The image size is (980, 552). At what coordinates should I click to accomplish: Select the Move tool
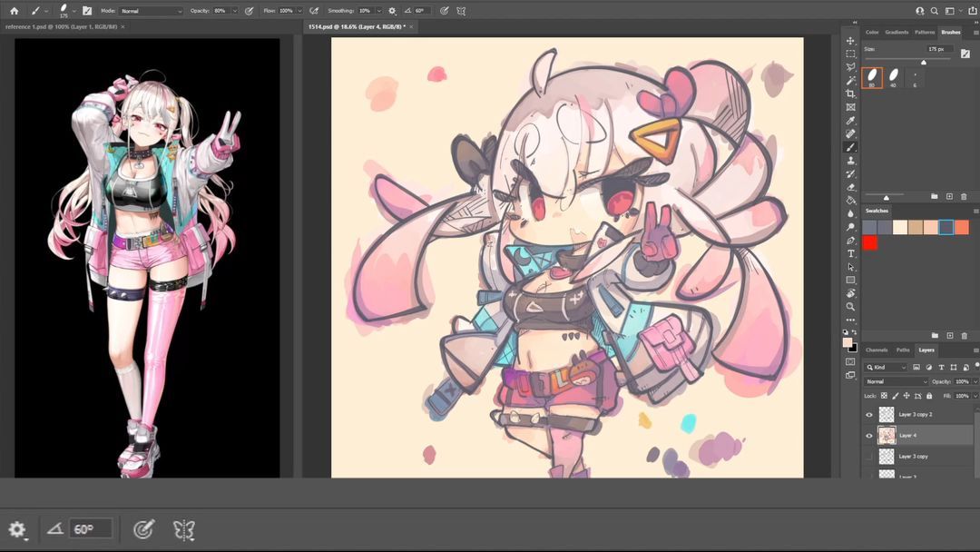(x=850, y=41)
